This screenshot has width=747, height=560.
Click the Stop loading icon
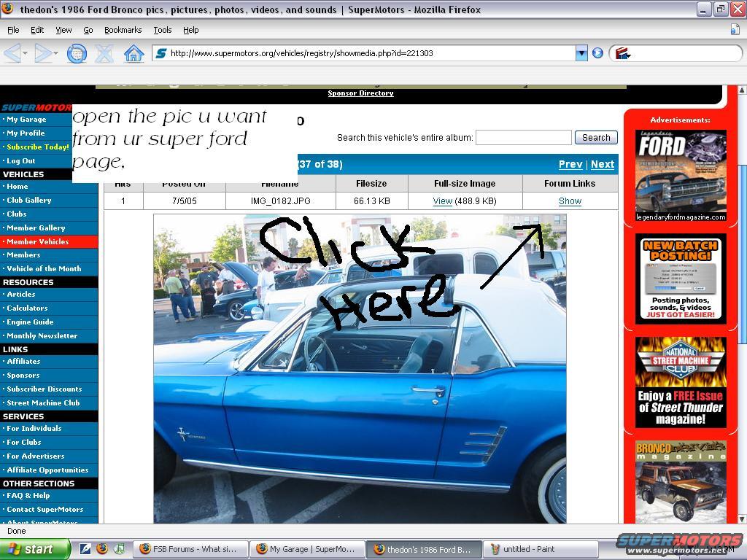(104, 53)
